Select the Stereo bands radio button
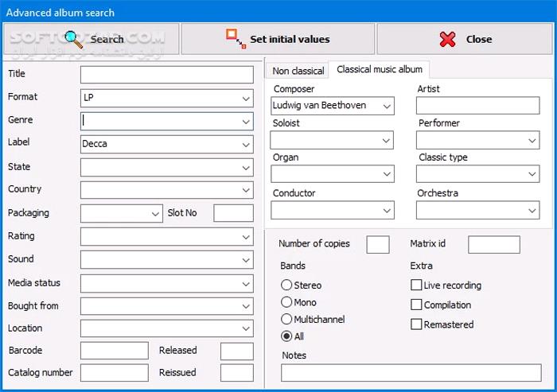 286,285
